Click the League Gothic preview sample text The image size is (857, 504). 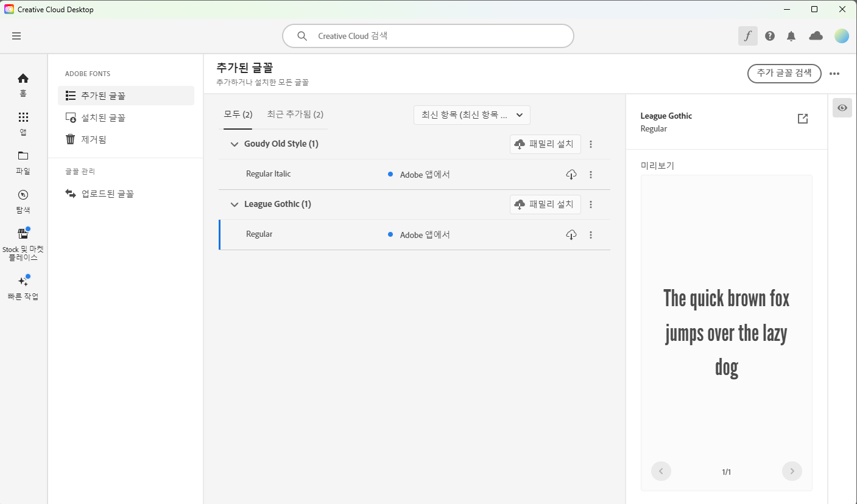(x=726, y=333)
